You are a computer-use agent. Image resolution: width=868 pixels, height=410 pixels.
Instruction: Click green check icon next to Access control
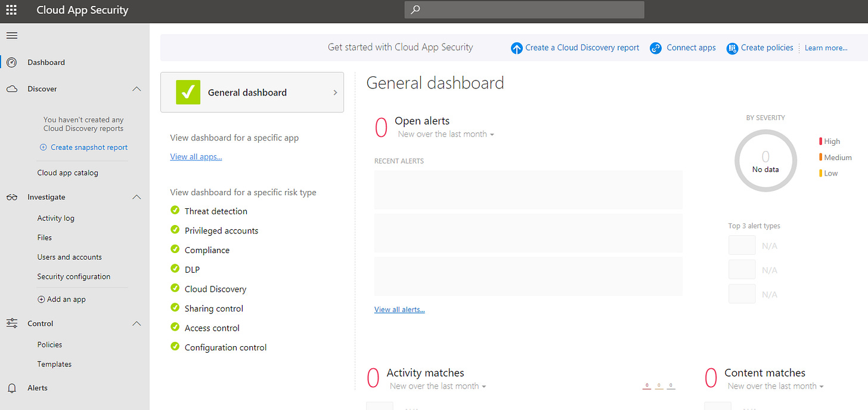click(x=175, y=327)
